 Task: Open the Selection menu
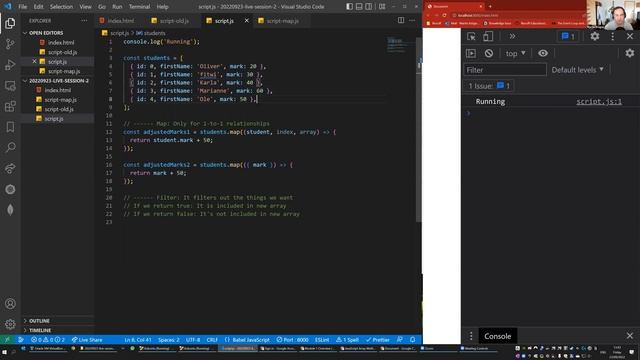click(x=61, y=7)
